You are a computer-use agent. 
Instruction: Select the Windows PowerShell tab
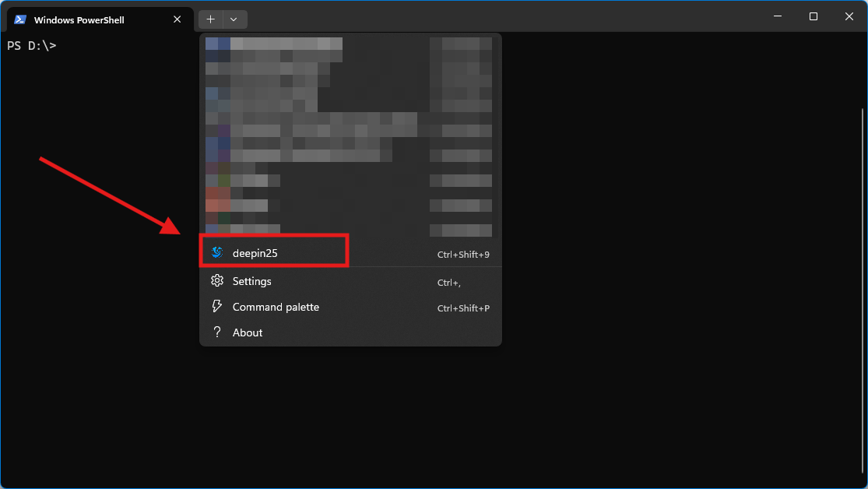100,20
